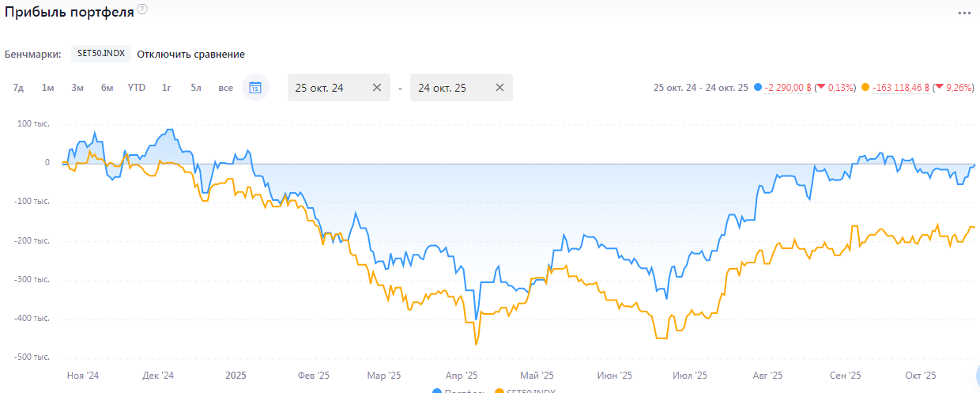Click the start date field 25 окт. 24

[327, 88]
